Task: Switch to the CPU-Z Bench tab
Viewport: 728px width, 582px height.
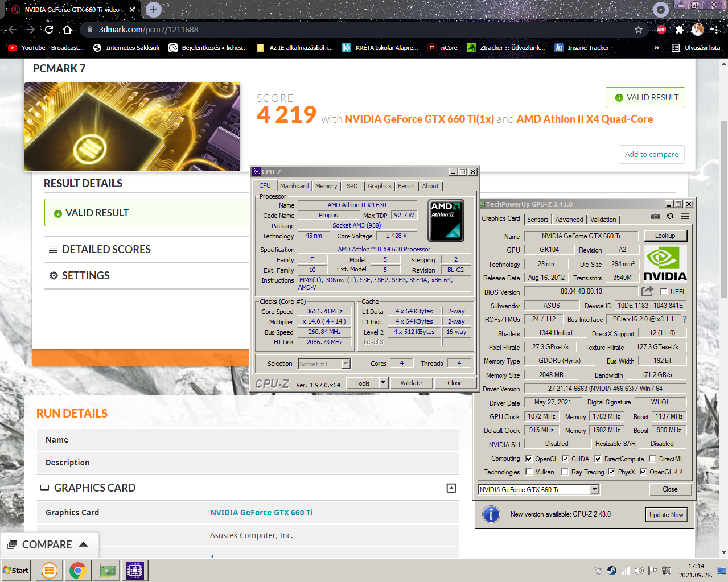Action: (406, 186)
